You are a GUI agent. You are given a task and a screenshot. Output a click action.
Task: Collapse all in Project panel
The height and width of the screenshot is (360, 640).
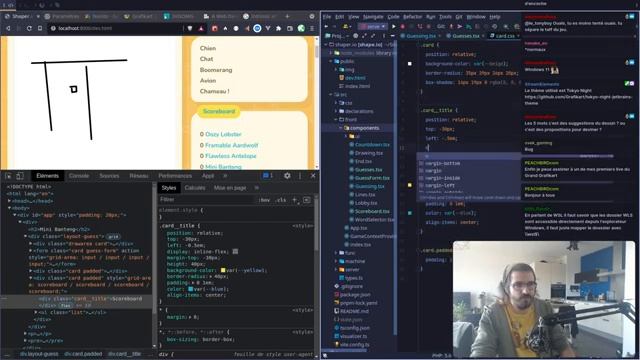[x=374, y=36]
